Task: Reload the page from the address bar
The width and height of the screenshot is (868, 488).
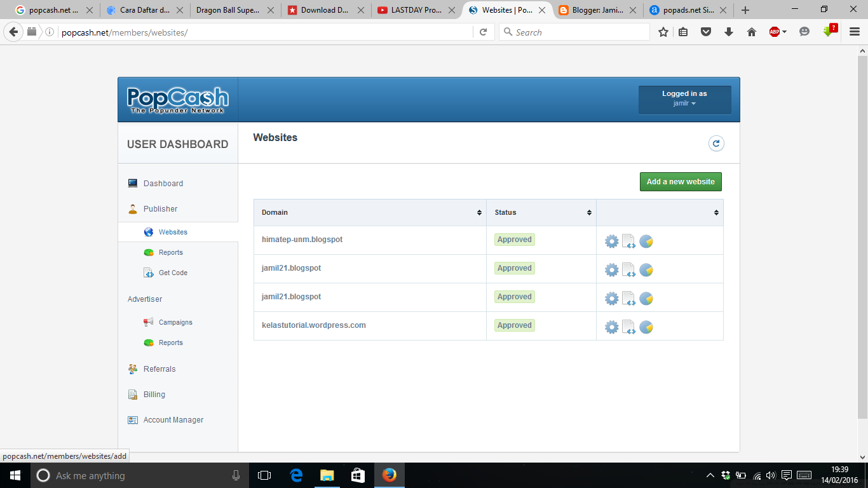Action: pyautogui.click(x=483, y=32)
